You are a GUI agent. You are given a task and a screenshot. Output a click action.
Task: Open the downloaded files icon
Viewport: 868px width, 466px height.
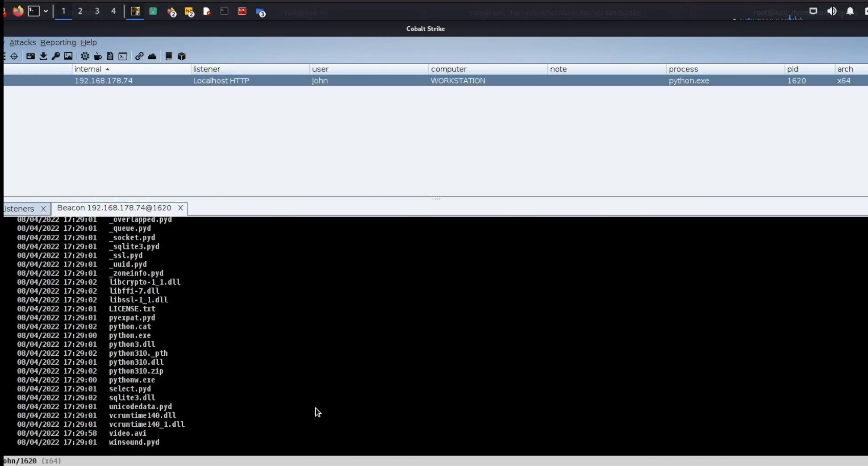click(43, 56)
